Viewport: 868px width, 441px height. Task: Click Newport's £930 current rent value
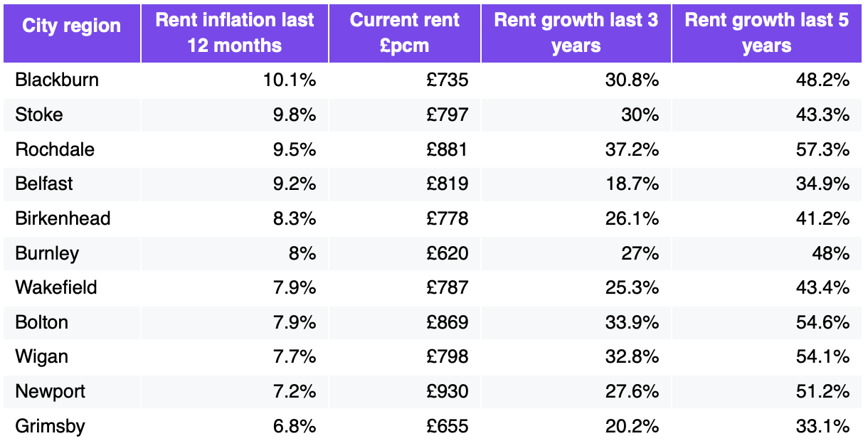coord(448,392)
